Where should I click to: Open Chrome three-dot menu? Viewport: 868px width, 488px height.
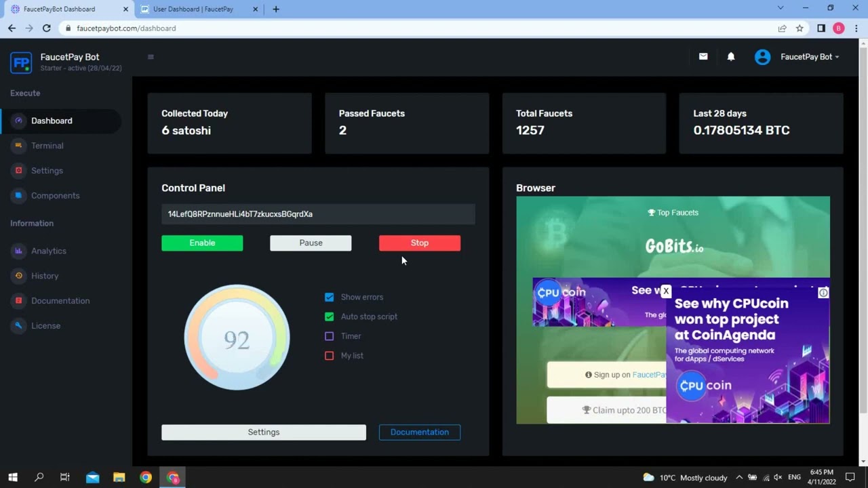(856, 28)
